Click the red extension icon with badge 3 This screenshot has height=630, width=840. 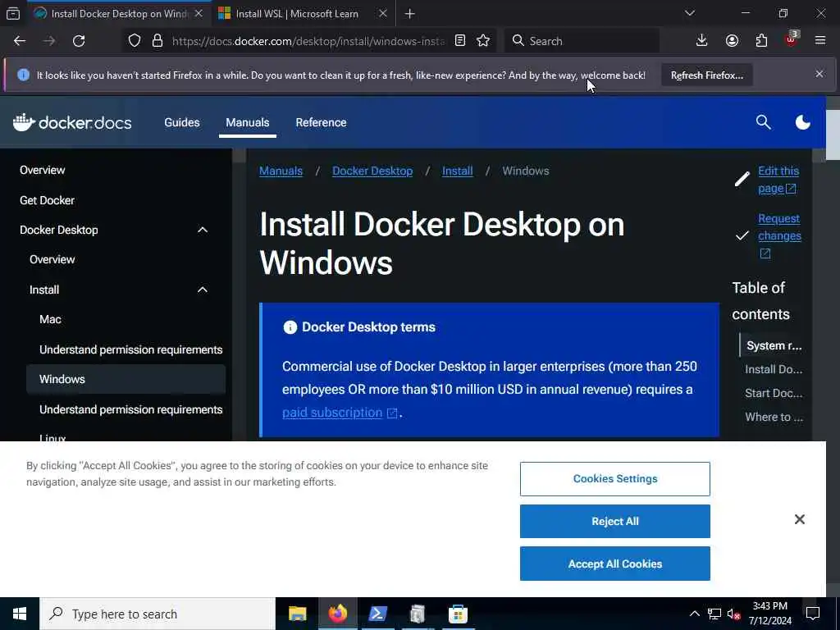click(x=792, y=39)
